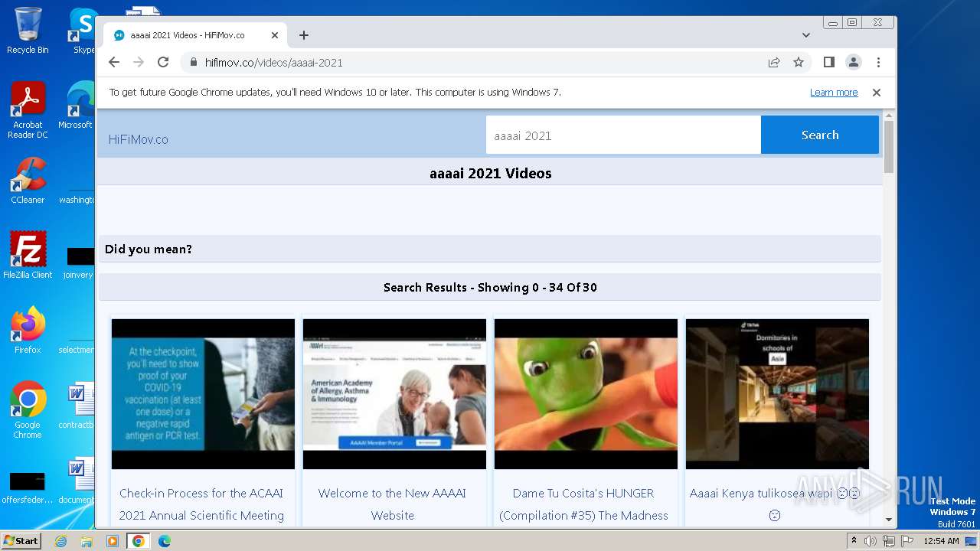Bookmark this page with the star icon
980x551 pixels.
(x=799, y=62)
